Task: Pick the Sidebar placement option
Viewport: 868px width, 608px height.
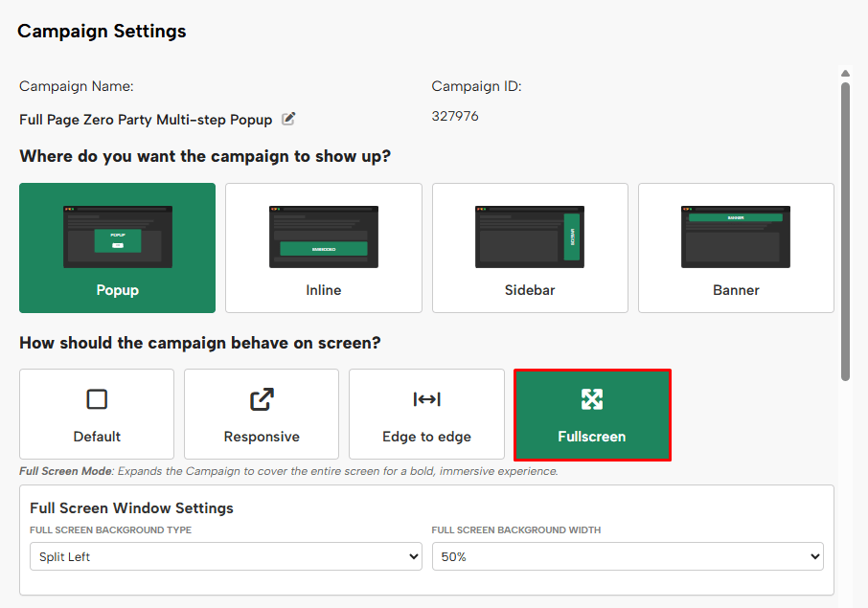Action: 530,248
